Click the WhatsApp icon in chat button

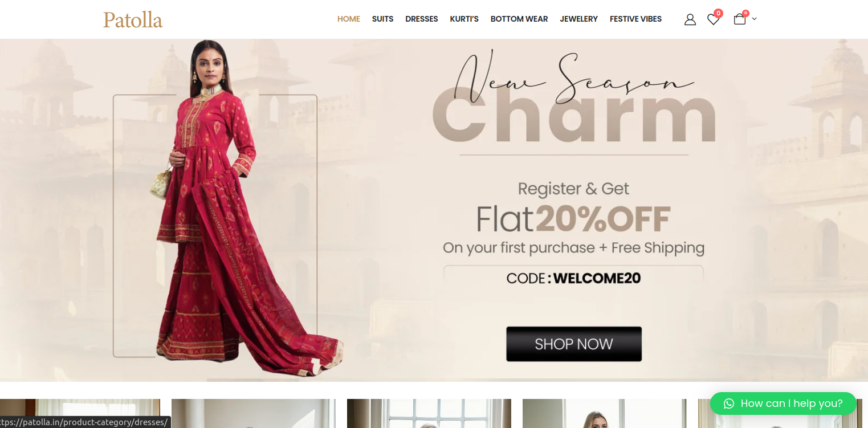(x=729, y=403)
